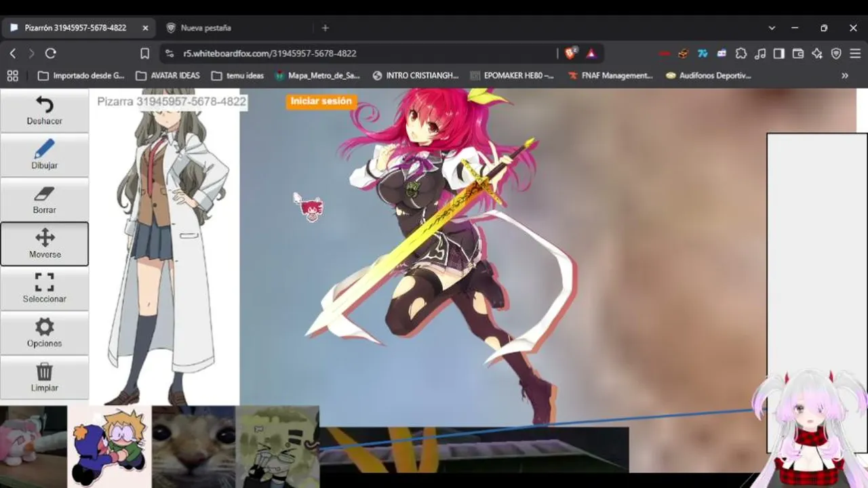Open the music note media control
This screenshot has height=488, width=868.
pyautogui.click(x=760, y=54)
